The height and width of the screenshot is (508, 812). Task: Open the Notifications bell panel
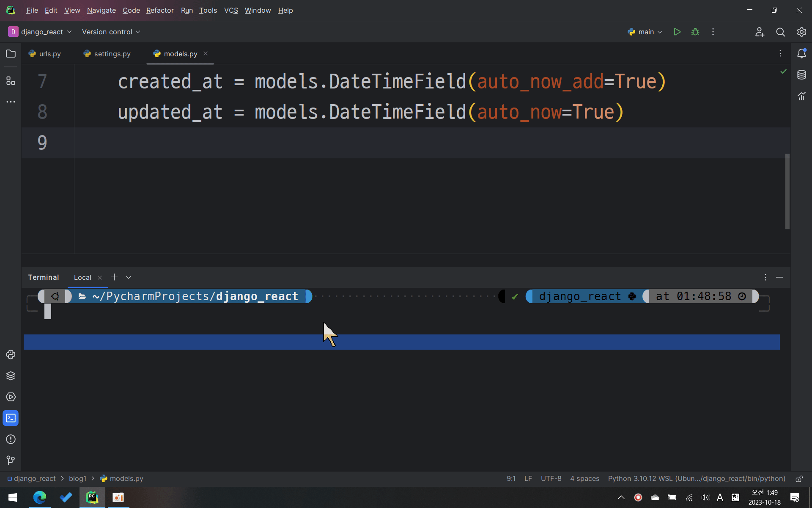(801, 53)
